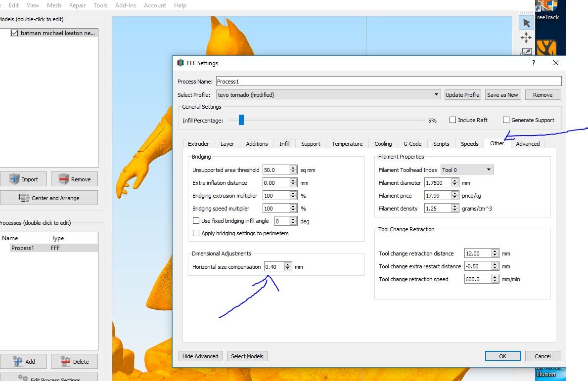
Task: Toggle Apply bridging settings to perimeters
Action: click(x=196, y=233)
